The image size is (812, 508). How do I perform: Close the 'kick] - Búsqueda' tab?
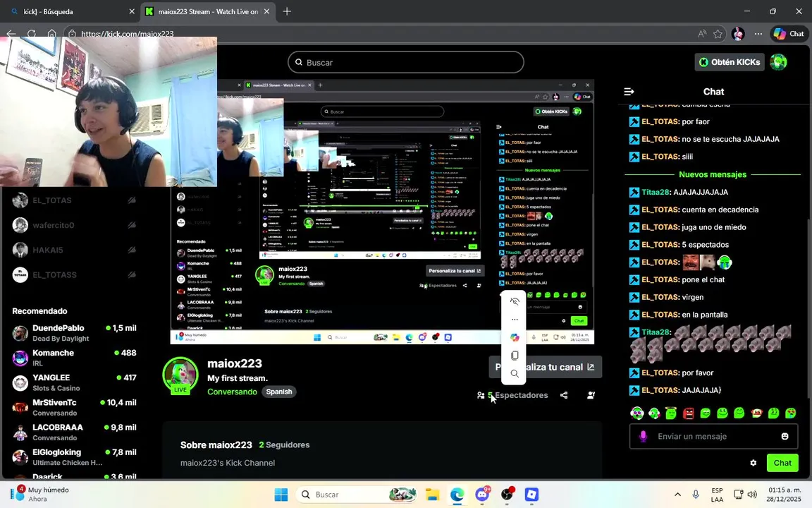pos(132,11)
